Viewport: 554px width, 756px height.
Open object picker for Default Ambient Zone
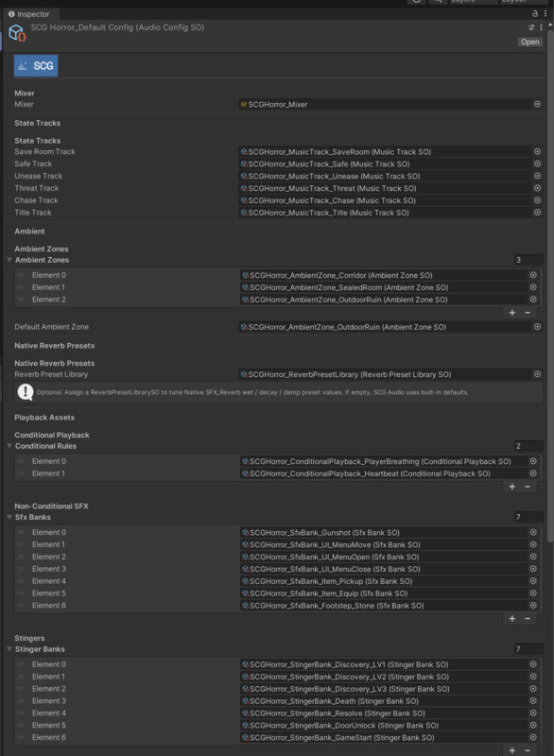(537, 327)
